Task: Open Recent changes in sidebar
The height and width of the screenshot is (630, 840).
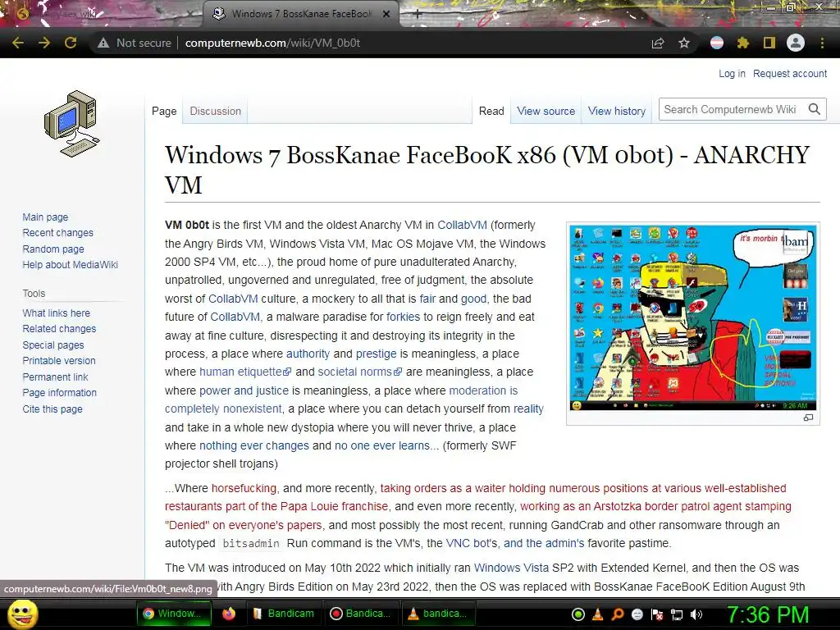Action: (58, 232)
